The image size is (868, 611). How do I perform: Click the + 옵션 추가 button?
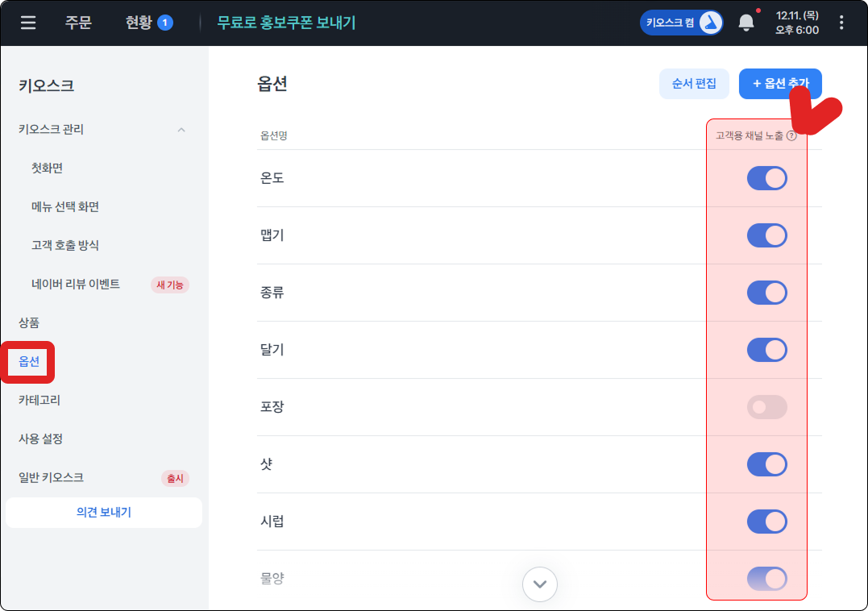tap(780, 84)
